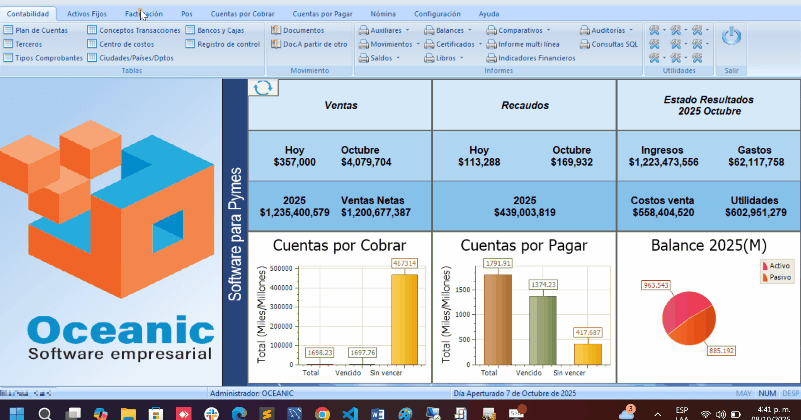Expand the Auxiliares dropdown
801x420 pixels.
click(385, 31)
